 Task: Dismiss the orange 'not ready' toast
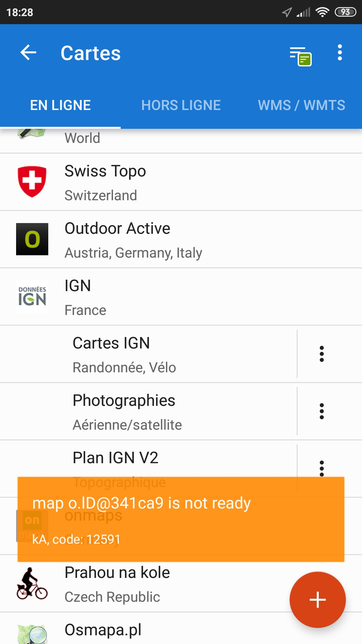181,519
